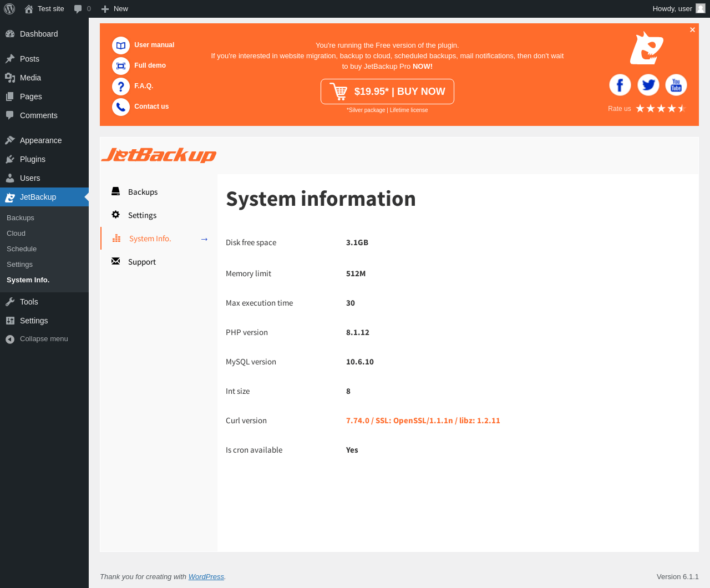710x588 pixels.
Task: Click the Pages icon in sidebar
Action: [x=10, y=97]
